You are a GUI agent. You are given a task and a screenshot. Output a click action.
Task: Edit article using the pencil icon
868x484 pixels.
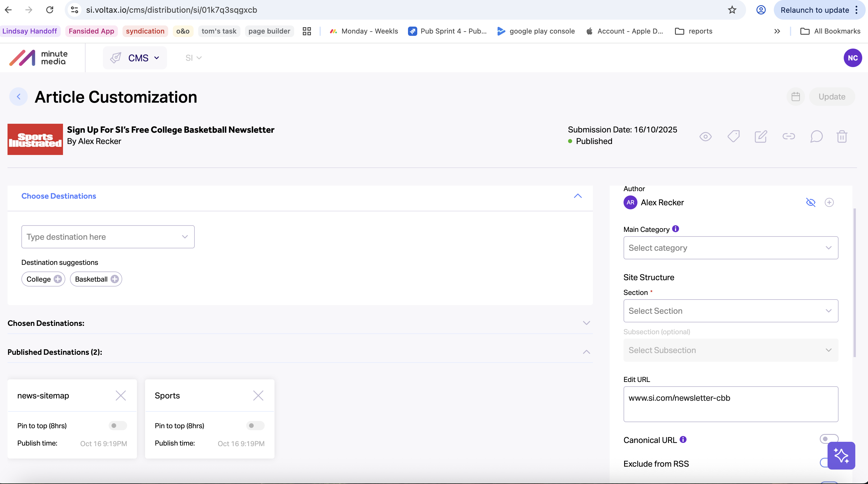click(x=761, y=136)
